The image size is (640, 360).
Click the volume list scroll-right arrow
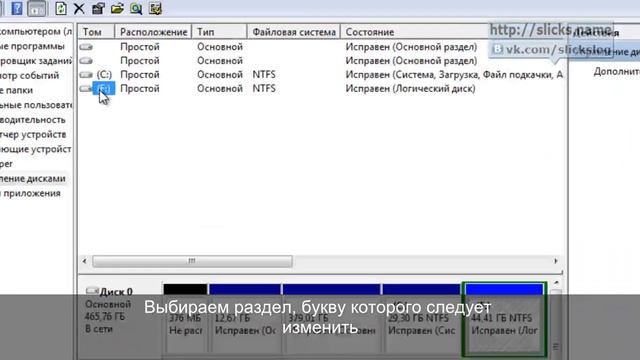[556, 261]
